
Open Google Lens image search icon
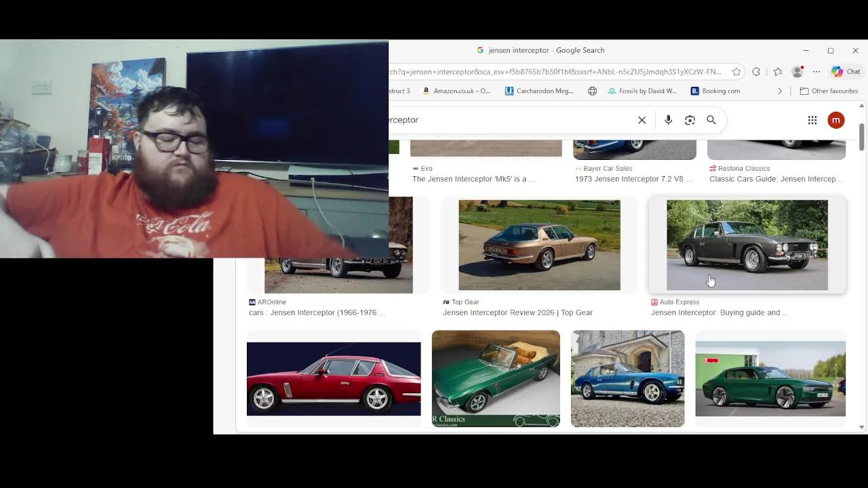coord(690,120)
